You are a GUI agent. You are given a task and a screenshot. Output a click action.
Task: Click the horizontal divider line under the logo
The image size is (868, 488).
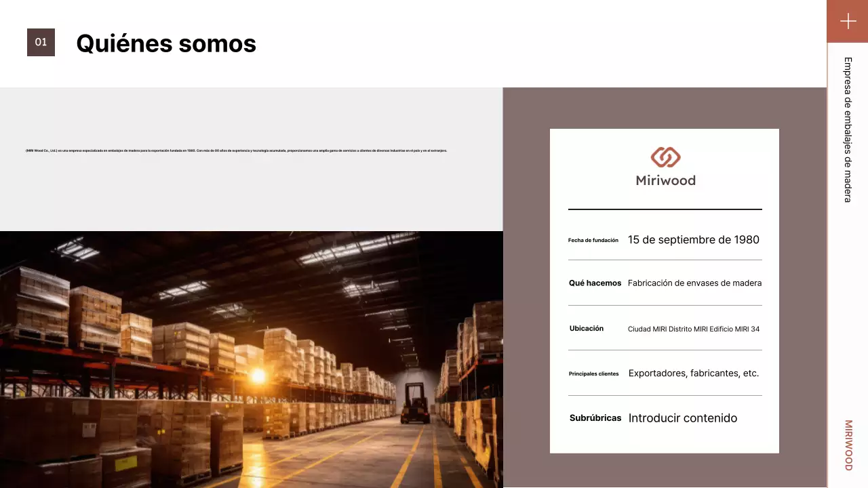pos(665,209)
